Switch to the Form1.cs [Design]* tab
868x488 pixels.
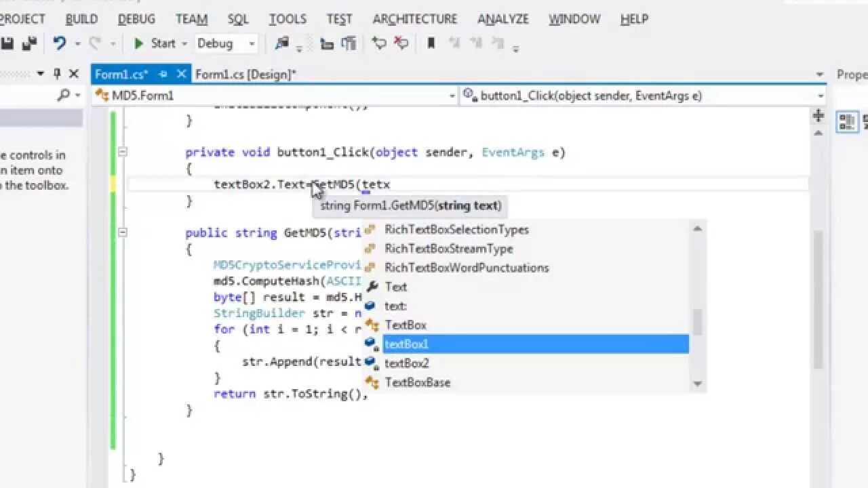pos(245,75)
